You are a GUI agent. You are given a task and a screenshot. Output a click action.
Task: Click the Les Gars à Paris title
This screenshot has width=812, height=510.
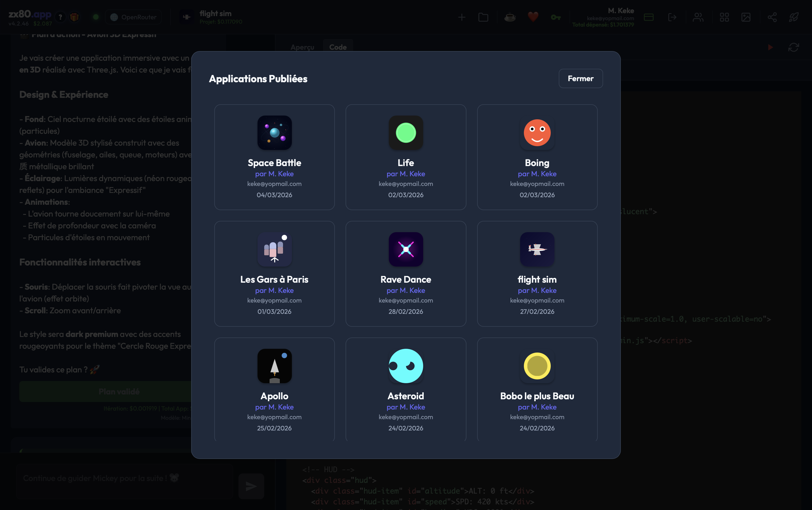pyautogui.click(x=274, y=279)
